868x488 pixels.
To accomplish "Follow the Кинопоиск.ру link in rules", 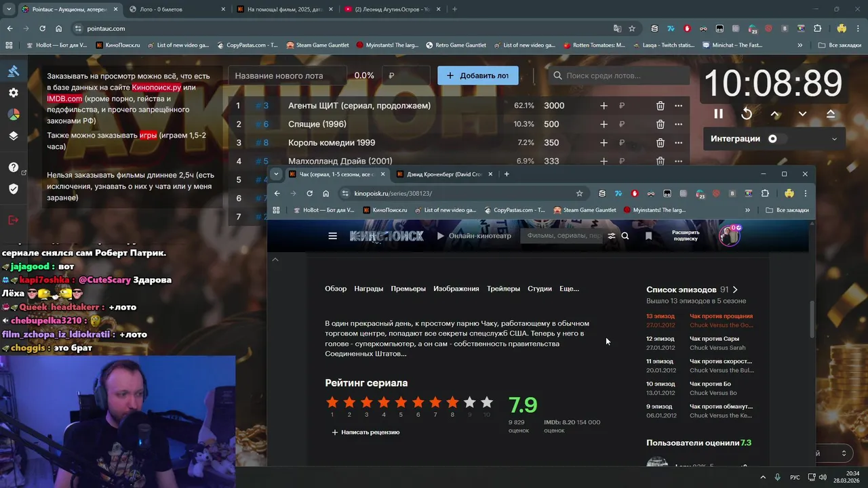I will [157, 87].
